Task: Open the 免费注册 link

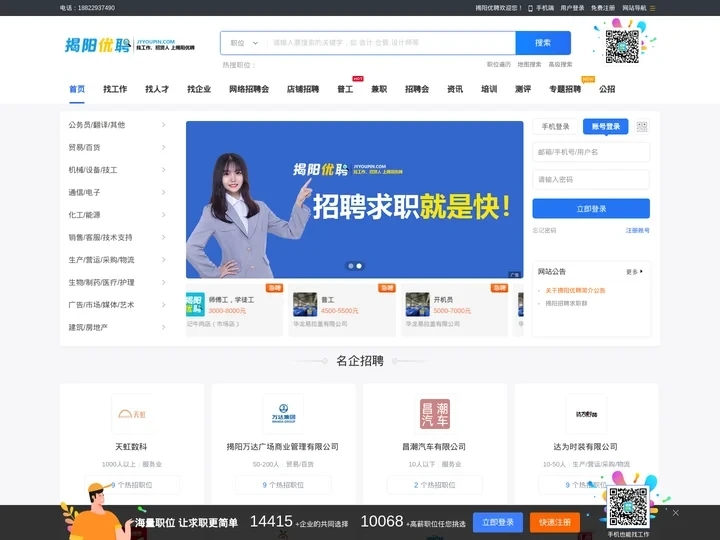Action: click(x=602, y=8)
